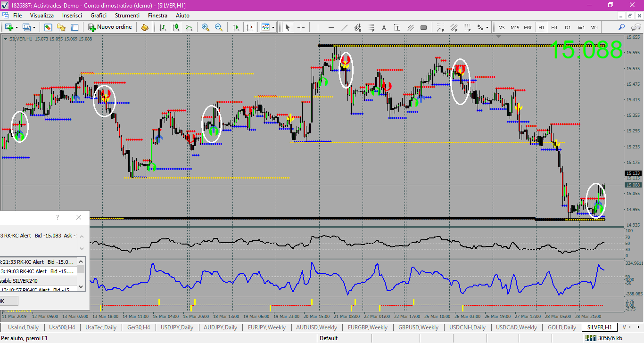This screenshot has height=343, width=644.
Task: Open the Strumenti menu
Action: [127, 16]
